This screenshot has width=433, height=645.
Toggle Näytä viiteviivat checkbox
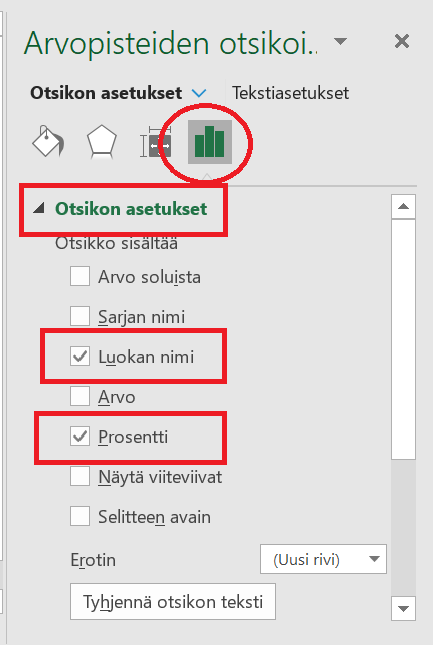80,476
